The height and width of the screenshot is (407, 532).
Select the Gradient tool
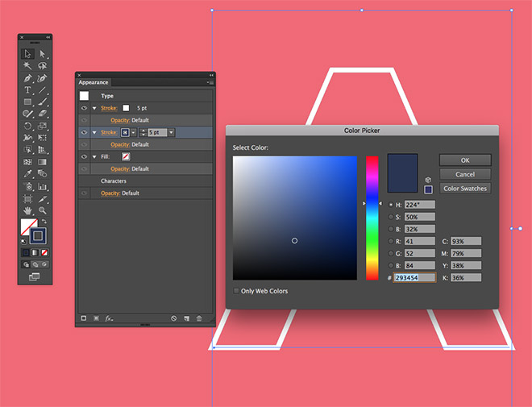[42, 162]
